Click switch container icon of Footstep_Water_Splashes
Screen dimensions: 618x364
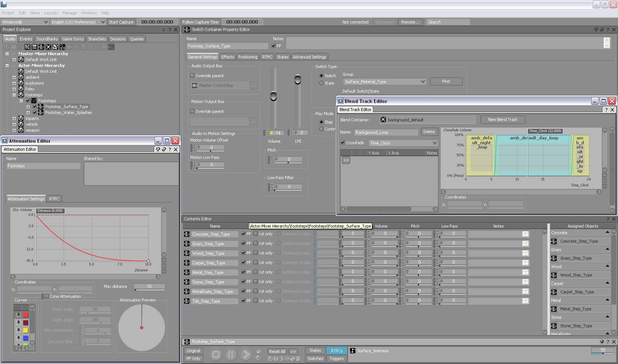tap(41, 113)
